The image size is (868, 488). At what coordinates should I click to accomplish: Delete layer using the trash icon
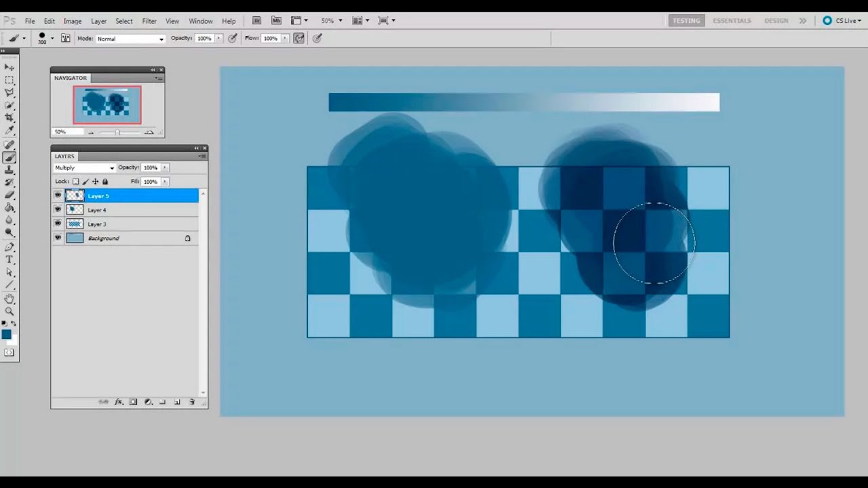(192, 402)
